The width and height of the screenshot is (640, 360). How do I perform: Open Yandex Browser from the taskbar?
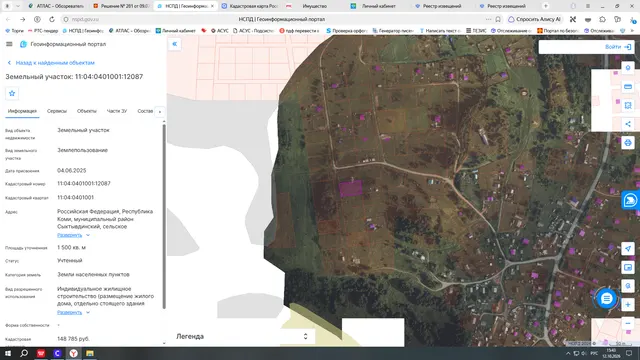[x=73, y=353]
